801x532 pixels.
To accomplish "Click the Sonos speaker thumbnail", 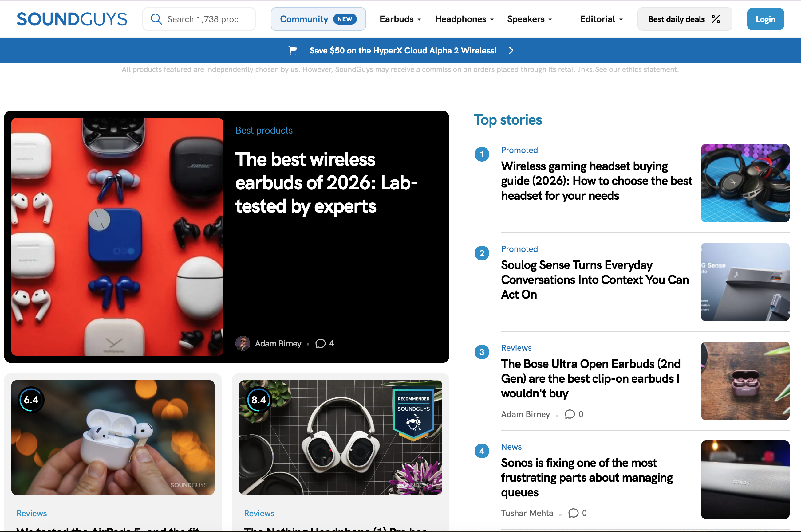I will click(x=745, y=480).
